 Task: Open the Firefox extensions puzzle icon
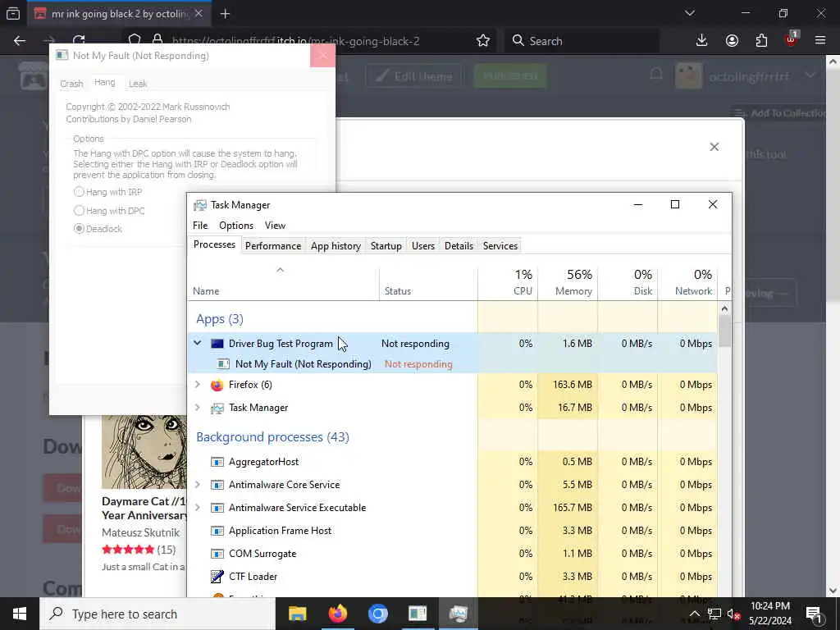coord(761,41)
